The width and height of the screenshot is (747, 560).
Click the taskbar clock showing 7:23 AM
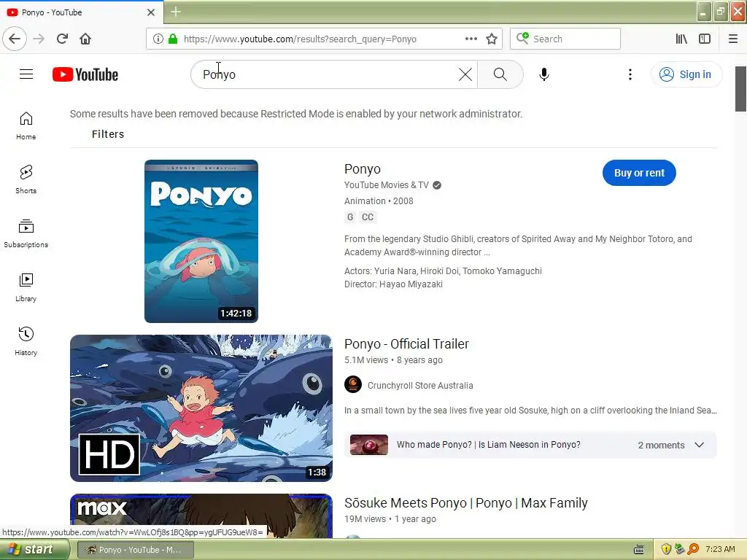pyautogui.click(x=720, y=549)
